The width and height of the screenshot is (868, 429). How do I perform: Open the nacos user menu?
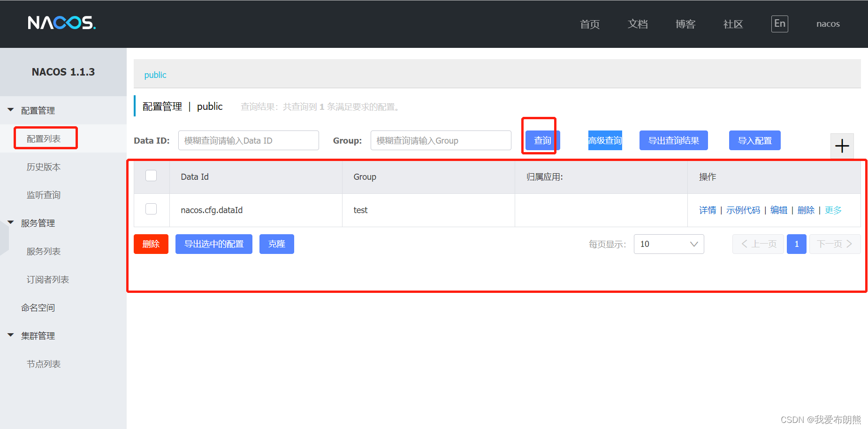click(828, 24)
